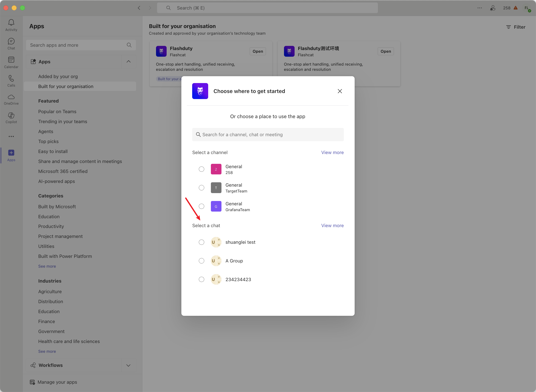This screenshot has height=392, width=536.
Task: Open the Calls phone icon
Action: [11, 78]
